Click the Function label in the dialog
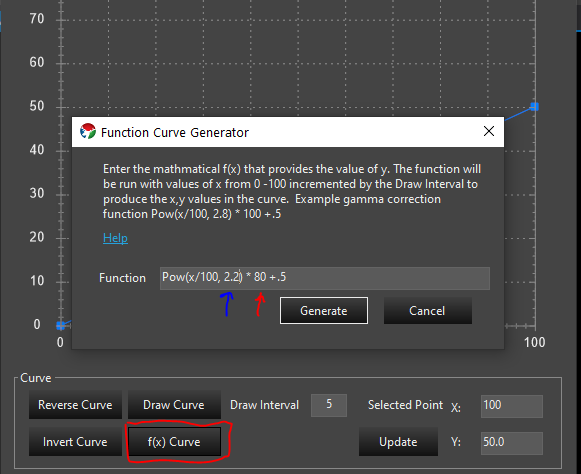This screenshot has width=581, height=474. [122, 278]
